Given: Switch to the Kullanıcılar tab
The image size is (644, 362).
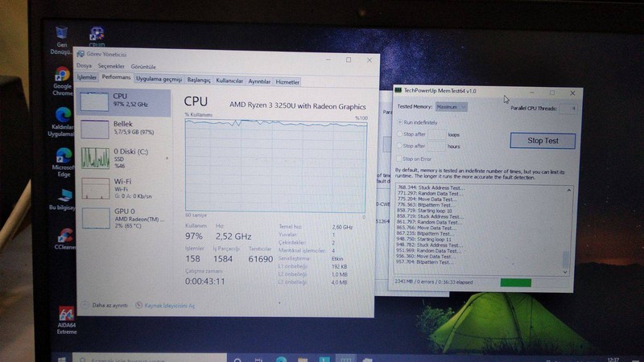Looking at the screenshot, I should 229,81.
